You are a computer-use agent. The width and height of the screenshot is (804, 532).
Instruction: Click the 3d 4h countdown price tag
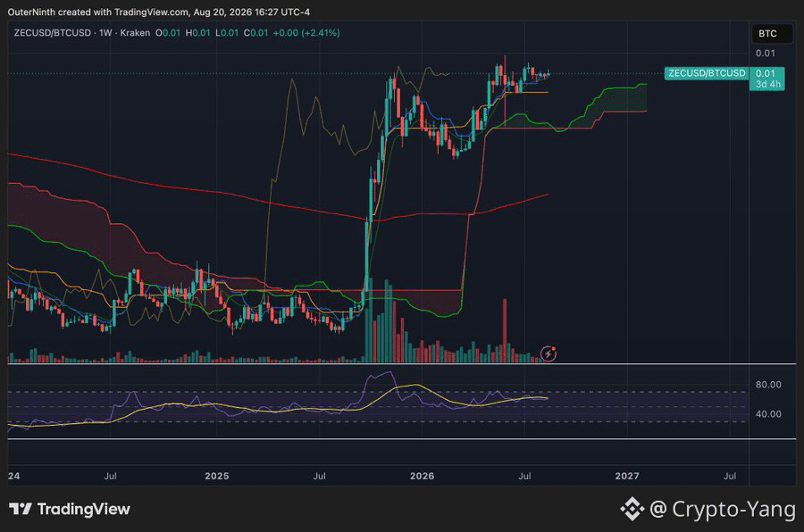[767, 84]
